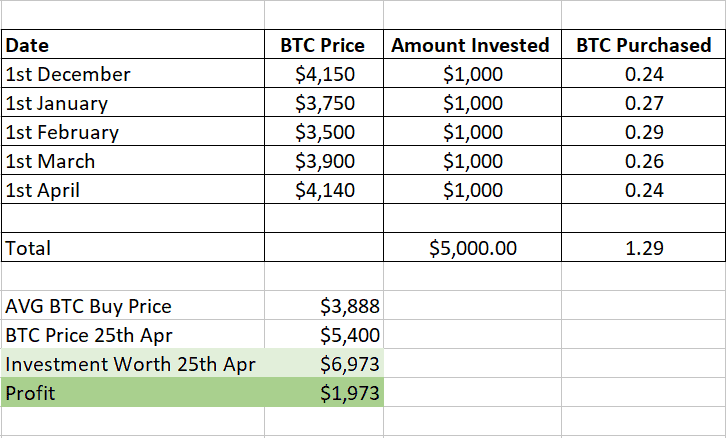Select the 0.29 BTC purchased cell
This screenshot has height=438, width=728.
pos(643,131)
